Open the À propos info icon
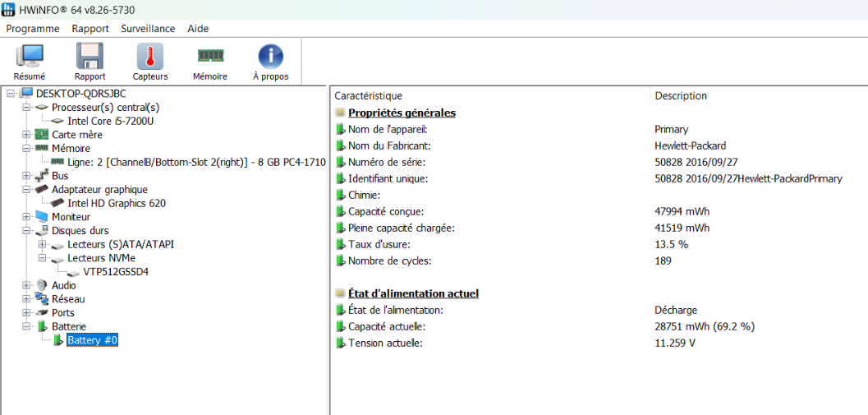 (x=271, y=56)
